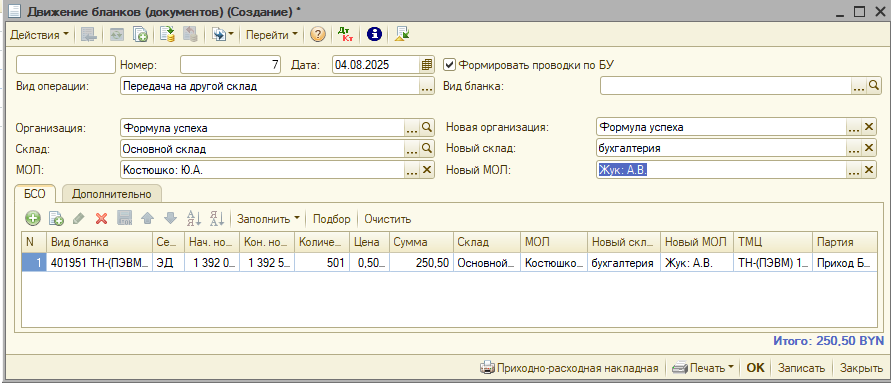This screenshot has width=891, height=384.
Task: Click the Новый МОЛ field Жук: А.В.
Action: [x=721, y=169]
